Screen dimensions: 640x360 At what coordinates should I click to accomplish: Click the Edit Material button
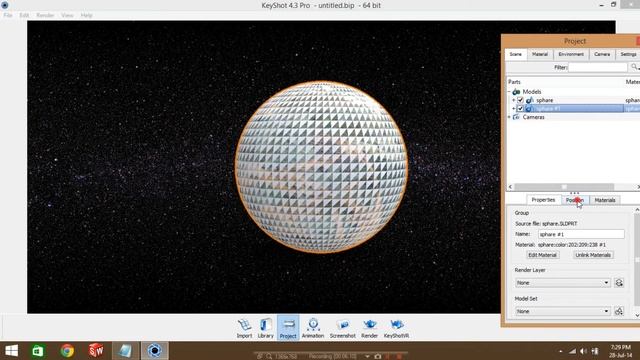(542, 255)
